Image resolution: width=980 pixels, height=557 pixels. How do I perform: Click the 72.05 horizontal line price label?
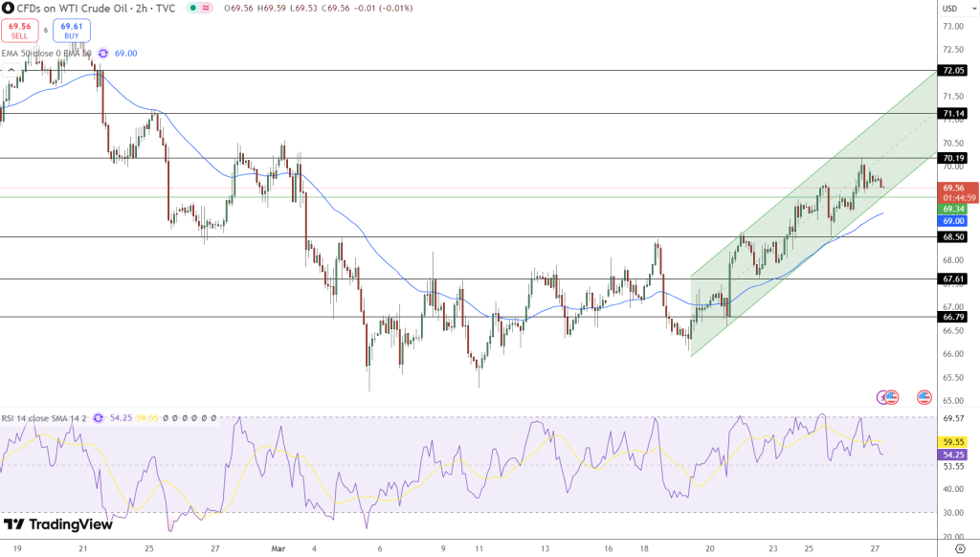[953, 71]
